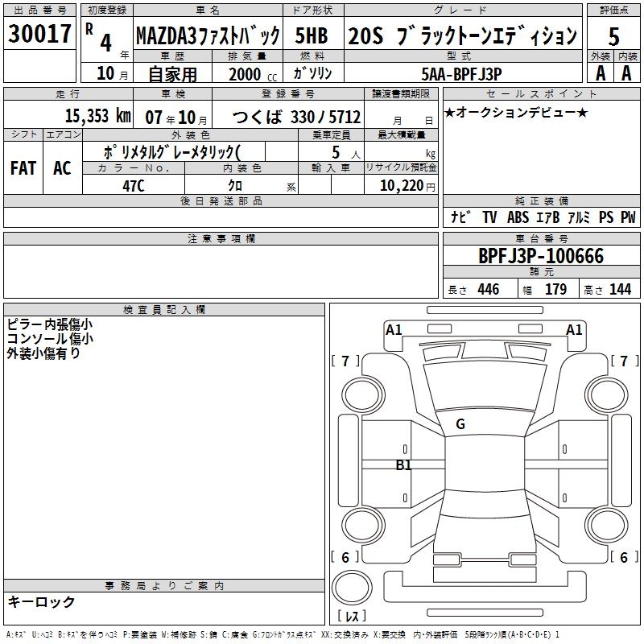Click equipment item ABS
644x644 pixels.
point(518,217)
